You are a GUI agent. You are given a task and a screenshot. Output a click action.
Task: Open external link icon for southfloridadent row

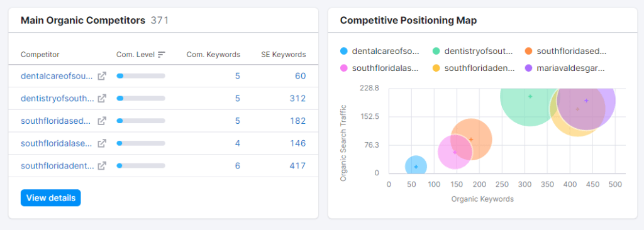(102, 165)
